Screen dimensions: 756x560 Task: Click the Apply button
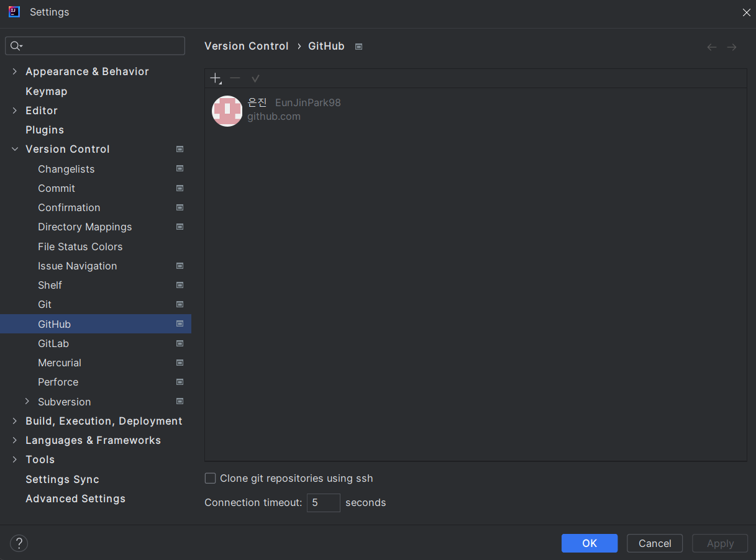click(x=720, y=543)
